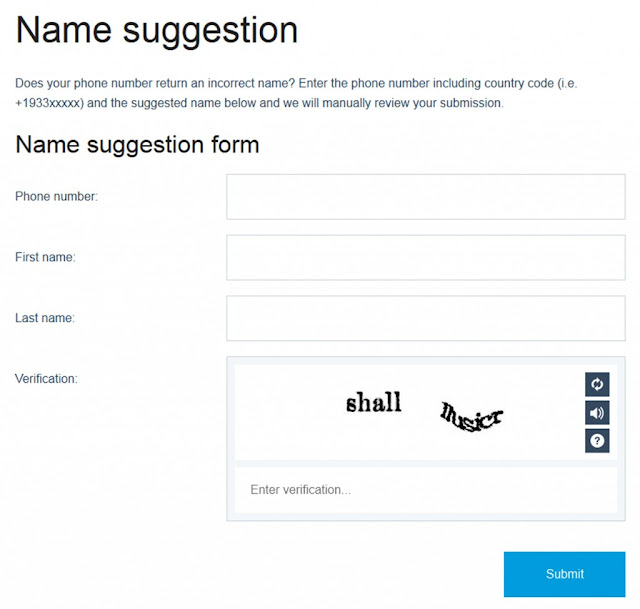Refresh the captcha with the reload icon

[x=597, y=384]
